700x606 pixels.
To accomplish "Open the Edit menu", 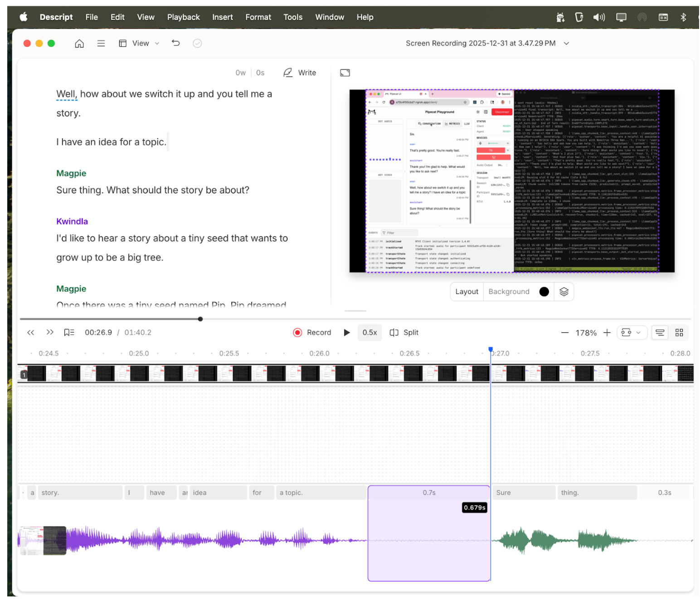I will point(117,17).
